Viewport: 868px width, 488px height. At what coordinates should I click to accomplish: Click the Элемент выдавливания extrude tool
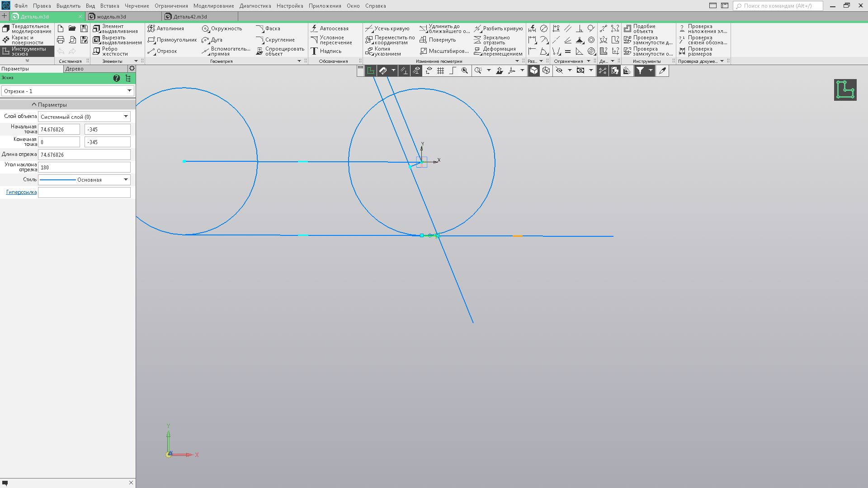coord(115,28)
